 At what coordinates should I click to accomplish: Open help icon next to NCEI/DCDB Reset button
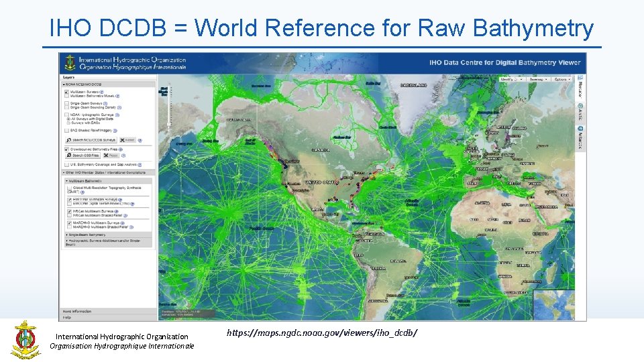140,140
